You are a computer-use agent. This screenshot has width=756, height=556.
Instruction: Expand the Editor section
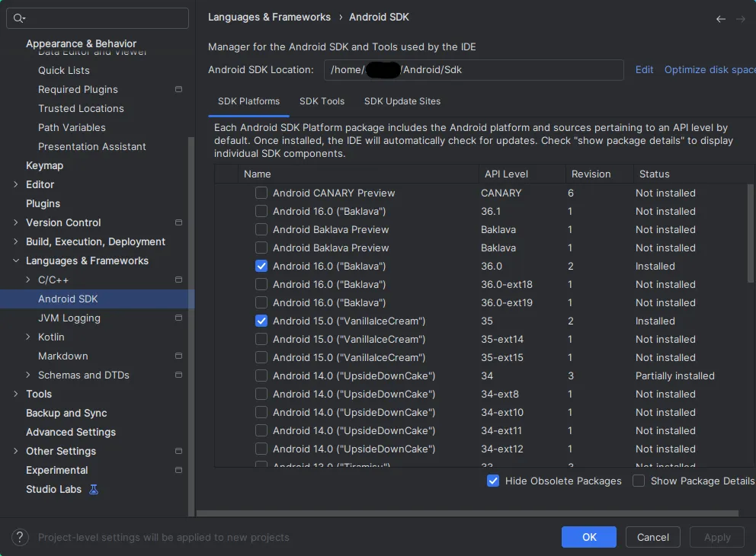coord(15,184)
